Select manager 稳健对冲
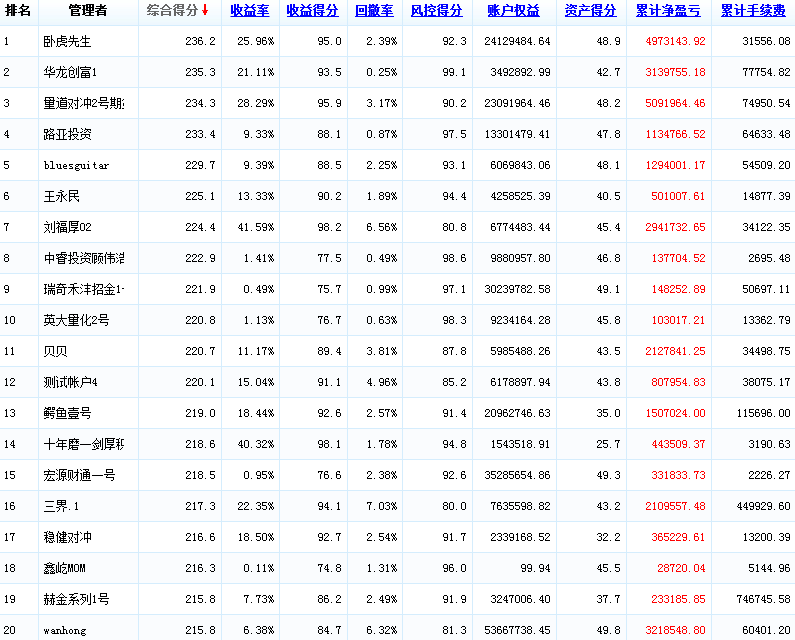The width and height of the screenshot is (795, 640). (x=67, y=537)
